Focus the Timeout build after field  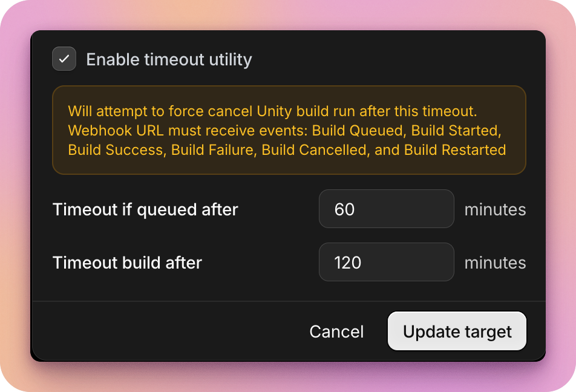pos(386,263)
